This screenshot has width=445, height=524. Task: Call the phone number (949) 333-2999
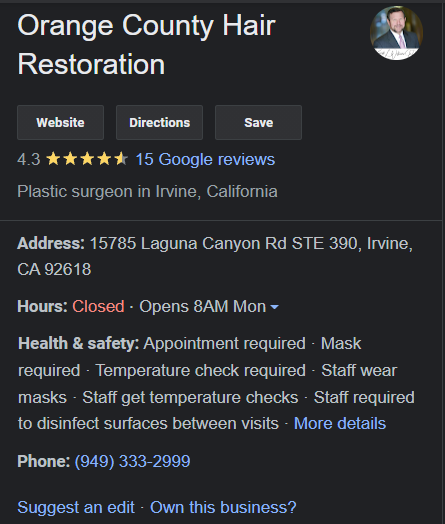[132, 461]
